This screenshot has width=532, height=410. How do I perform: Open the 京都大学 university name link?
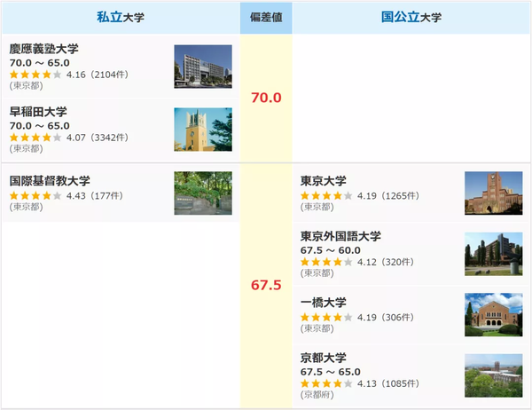pos(323,358)
